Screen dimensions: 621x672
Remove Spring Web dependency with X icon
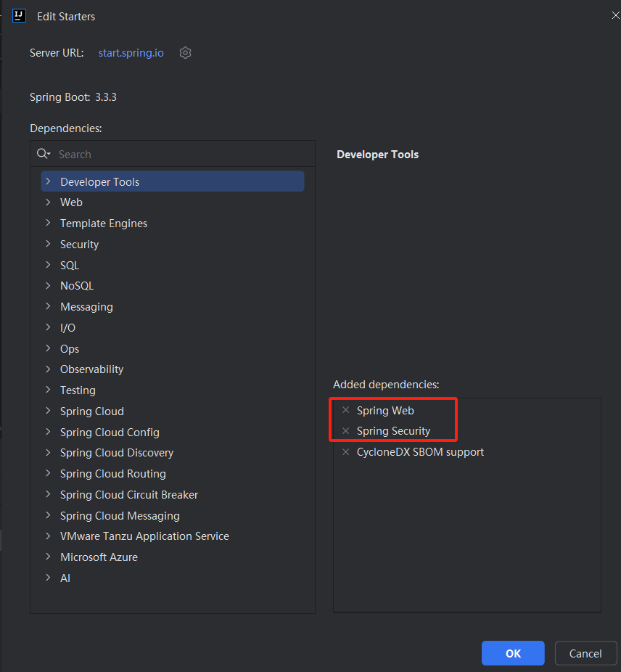346,411
